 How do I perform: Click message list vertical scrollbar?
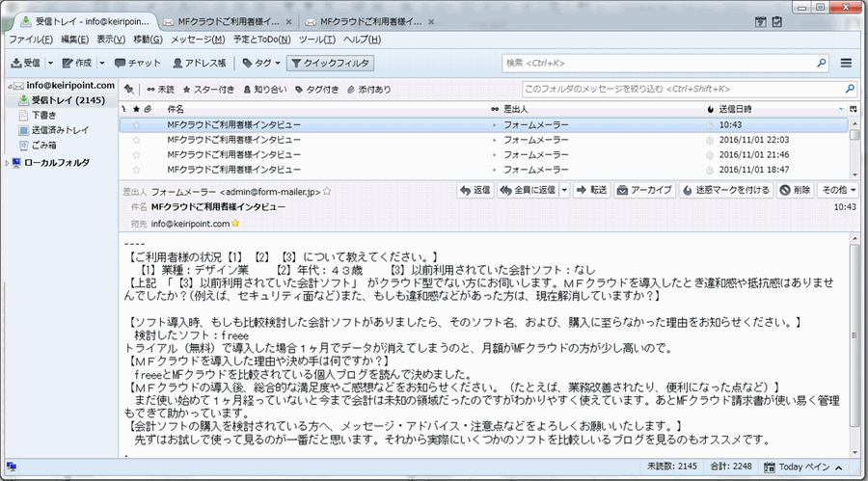pyautogui.click(x=854, y=148)
